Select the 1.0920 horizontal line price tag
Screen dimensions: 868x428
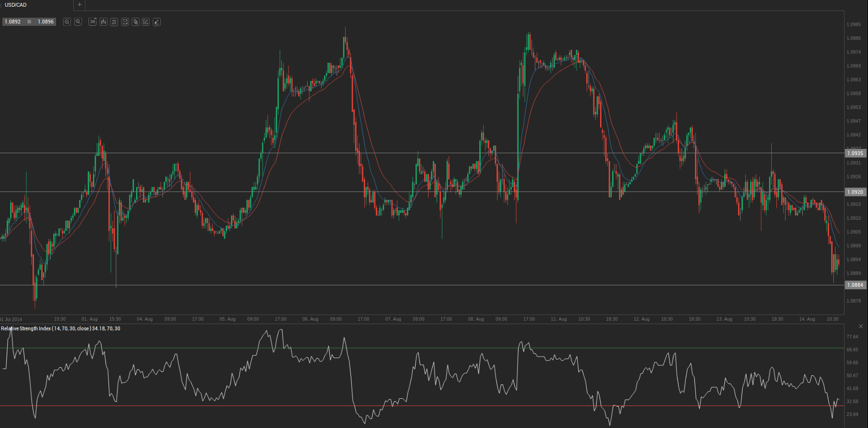(x=855, y=192)
